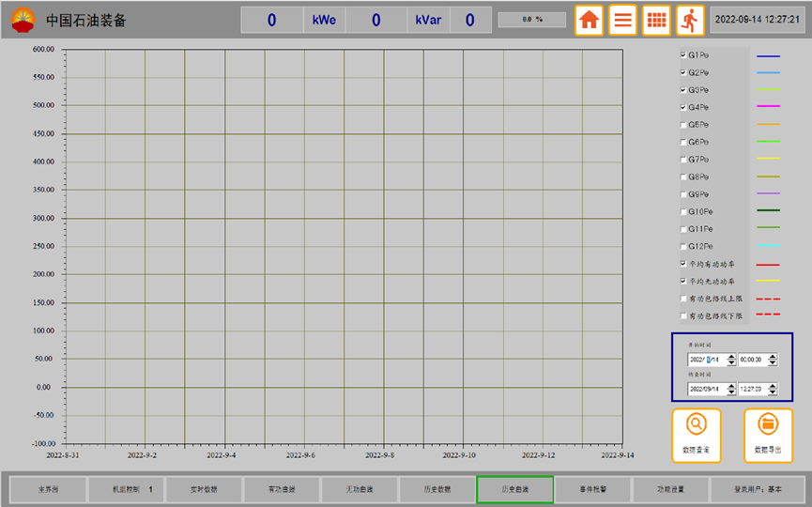The height and width of the screenshot is (507, 812).
Task: Enable the G10Pe curve checkbox
Action: click(683, 211)
